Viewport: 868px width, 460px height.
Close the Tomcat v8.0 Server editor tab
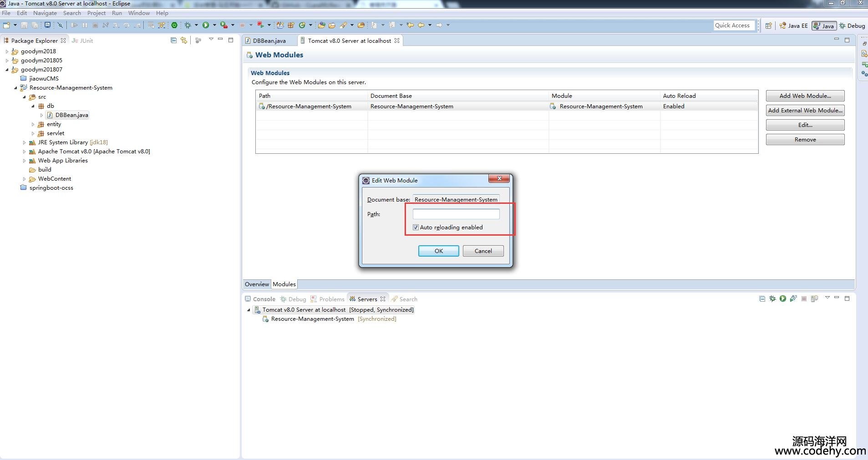(397, 40)
